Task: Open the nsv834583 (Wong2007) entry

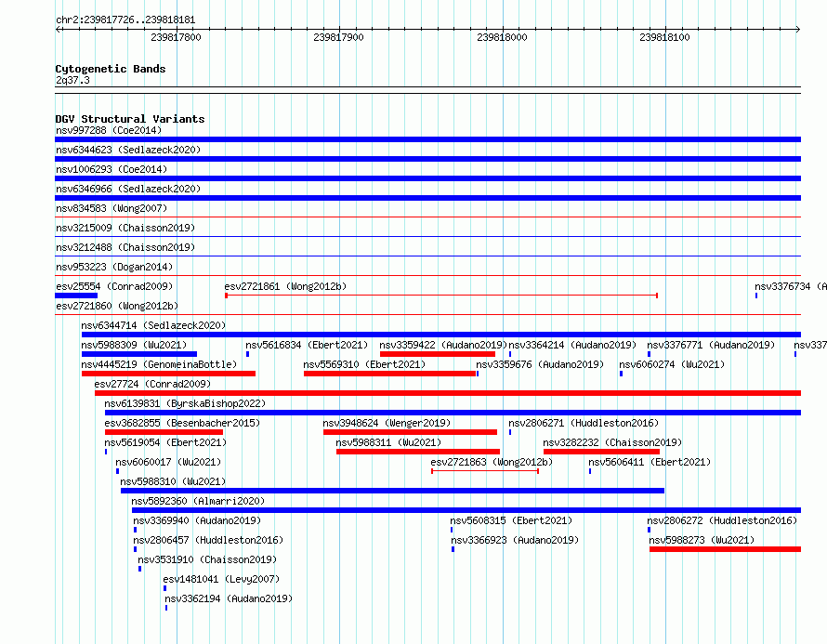Action: click(112, 208)
